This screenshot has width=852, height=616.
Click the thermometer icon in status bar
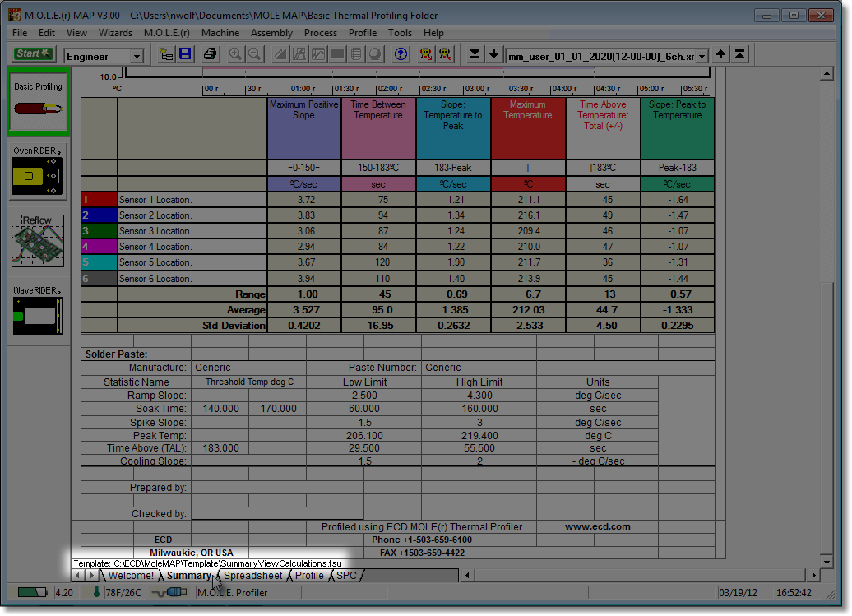click(96, 592)
